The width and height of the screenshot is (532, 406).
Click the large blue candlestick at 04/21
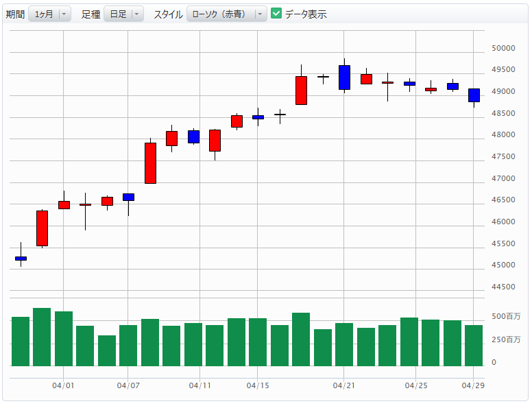pyautogui.click(x=344, y=77)
